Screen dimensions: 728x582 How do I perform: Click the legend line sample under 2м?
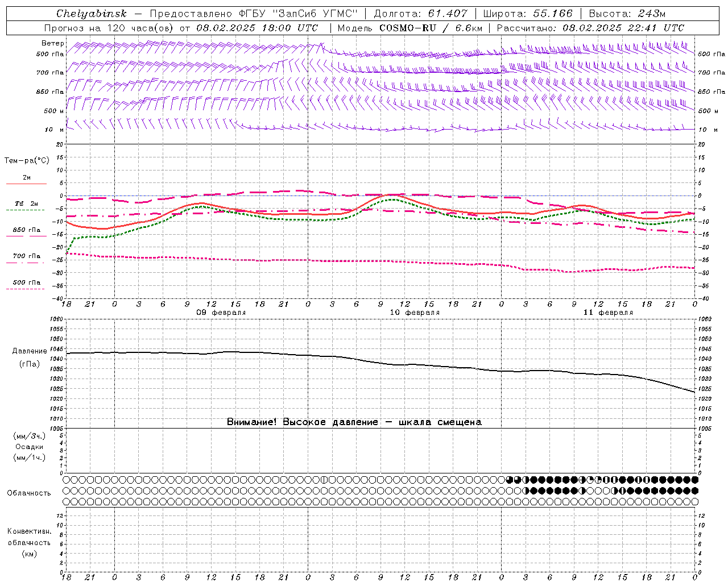click(x=26, y=184)
